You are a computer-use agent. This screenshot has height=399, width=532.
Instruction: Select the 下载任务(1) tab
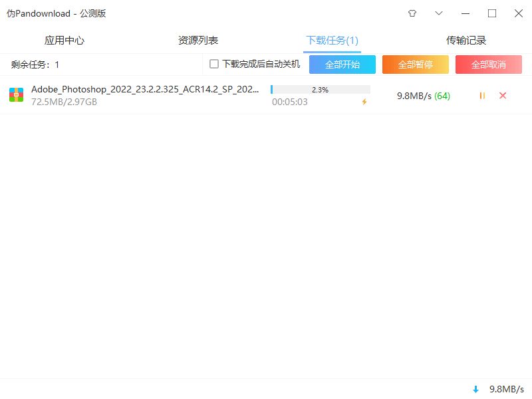click(332, 41)
